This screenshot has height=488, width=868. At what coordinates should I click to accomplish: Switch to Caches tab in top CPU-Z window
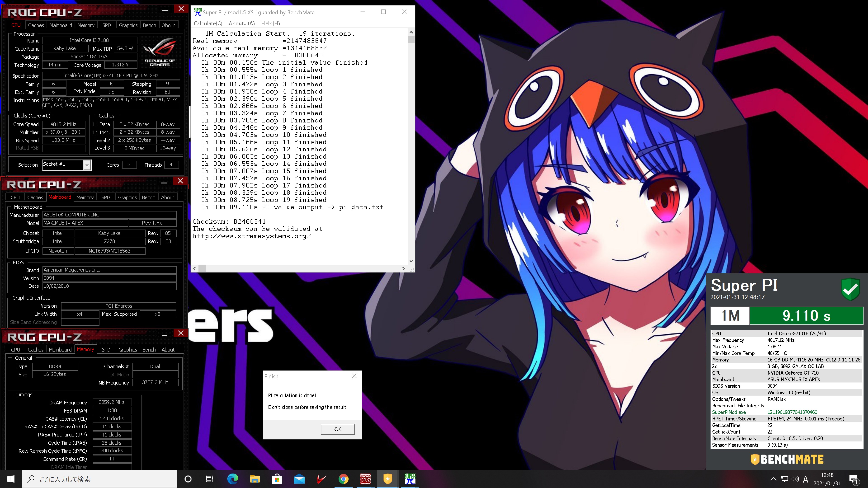point(36,25)
